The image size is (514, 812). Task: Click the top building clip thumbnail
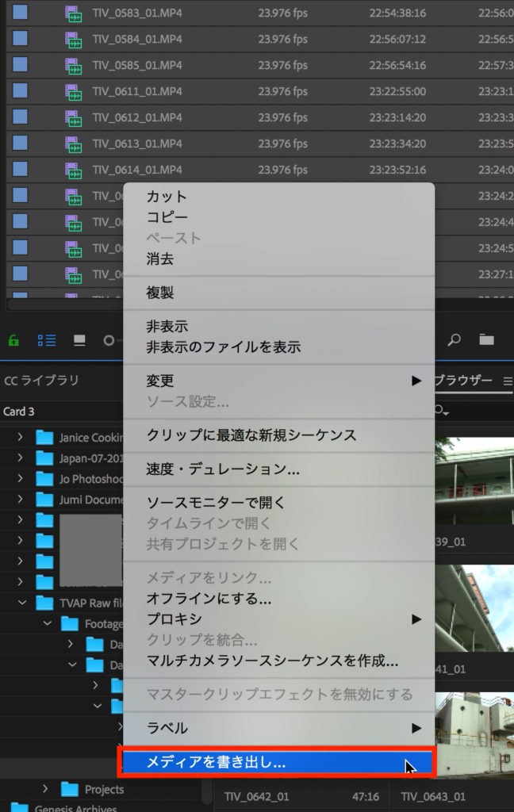(474, 481)
